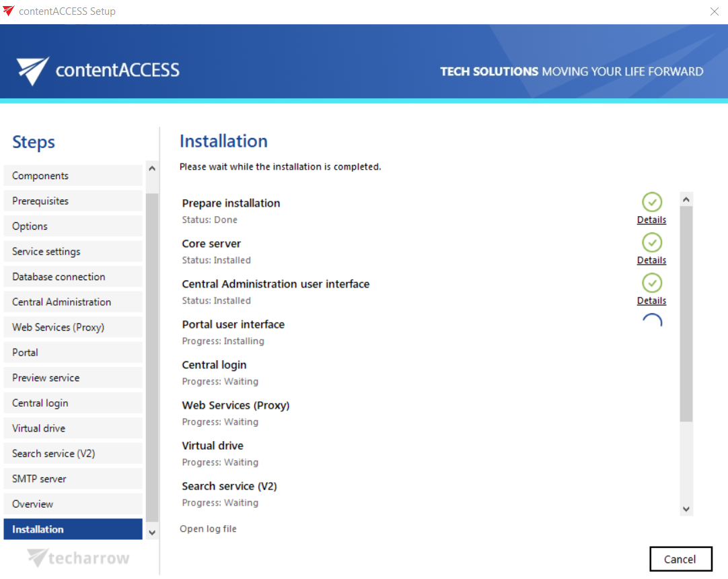Open Details for Core server
The width and height of the screenshot is (728, 579).
[x=651, y=261]
